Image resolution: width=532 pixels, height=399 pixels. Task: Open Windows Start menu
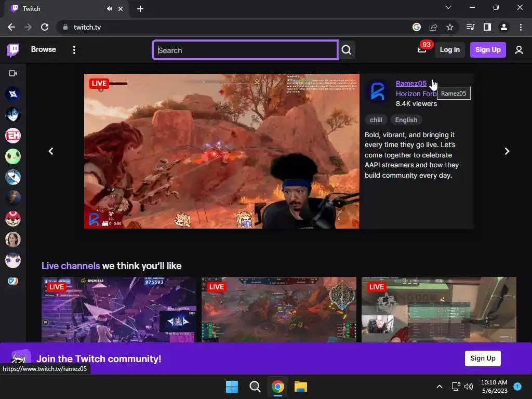point(232,387)
